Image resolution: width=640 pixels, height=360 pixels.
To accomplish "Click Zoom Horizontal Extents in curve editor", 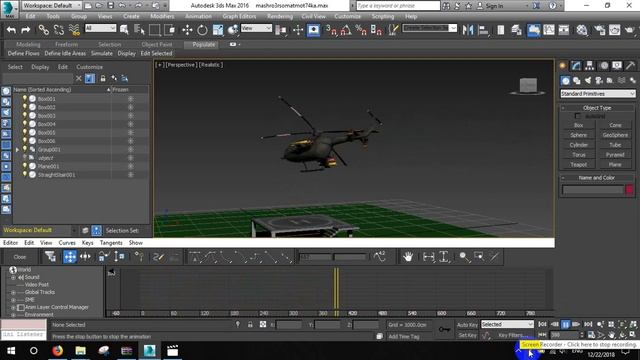I will [429, 257].
